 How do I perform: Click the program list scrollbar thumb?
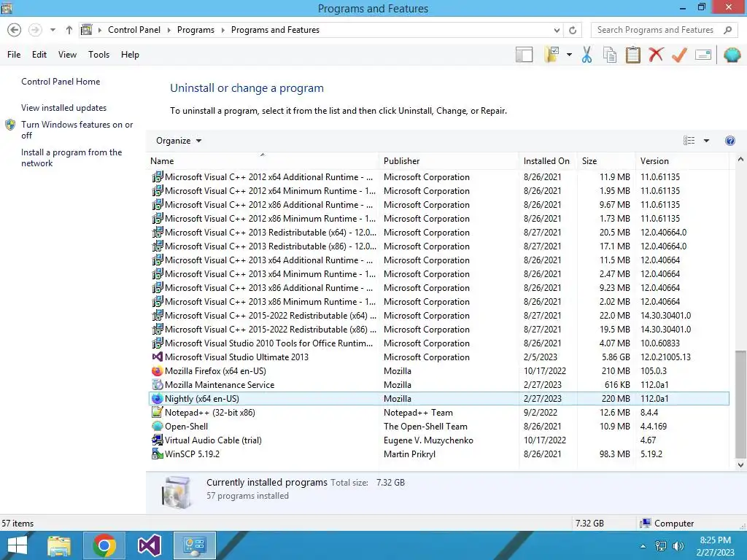pyautogui.click(x=740, y=404)
